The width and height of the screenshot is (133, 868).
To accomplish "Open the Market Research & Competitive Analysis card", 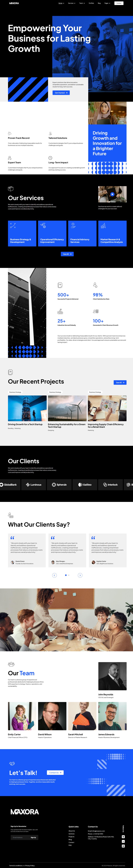I will [x=112, y=234].
